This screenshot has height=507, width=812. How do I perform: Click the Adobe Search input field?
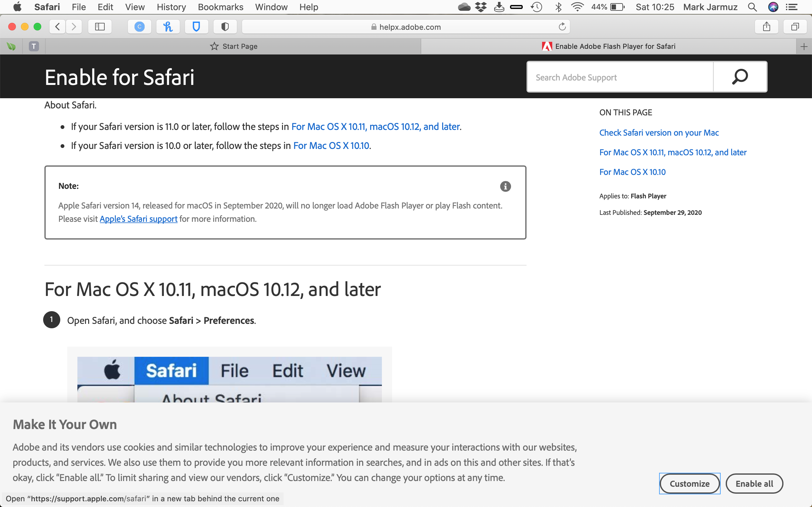click(621, 76)
